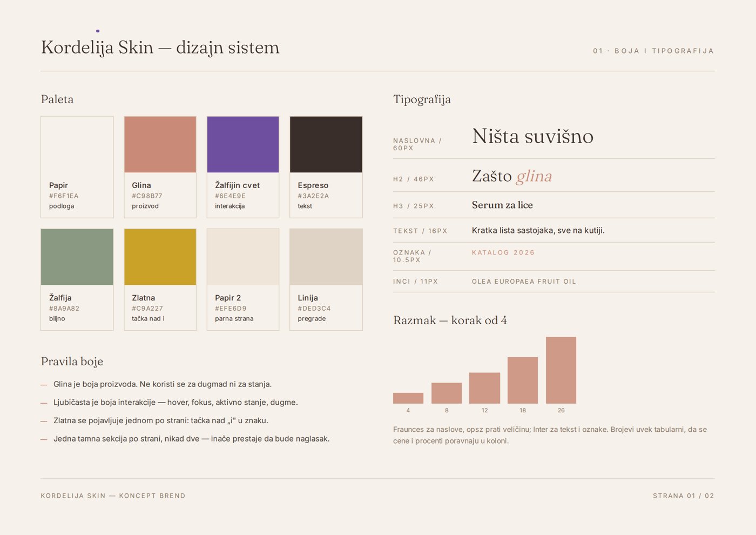Click the title 'Kordelija Skin — dizajn sistem'

(160, 48)
